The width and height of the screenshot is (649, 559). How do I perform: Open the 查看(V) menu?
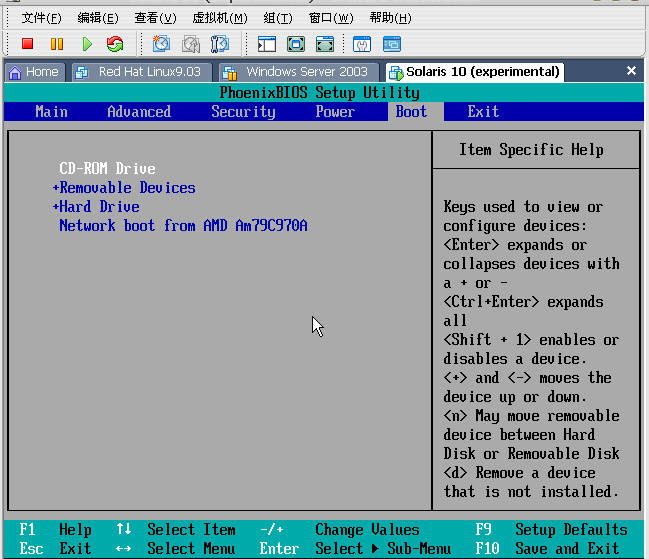155,18
